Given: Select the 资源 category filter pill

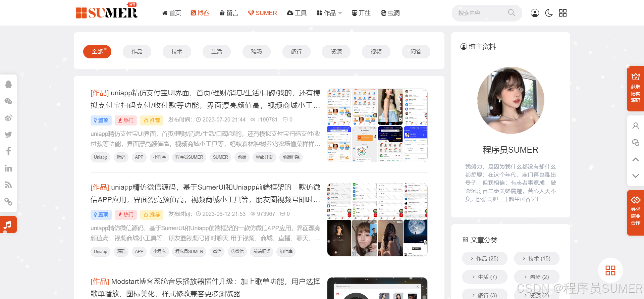Looking at the screenshot, I should [x=336, y=52].
